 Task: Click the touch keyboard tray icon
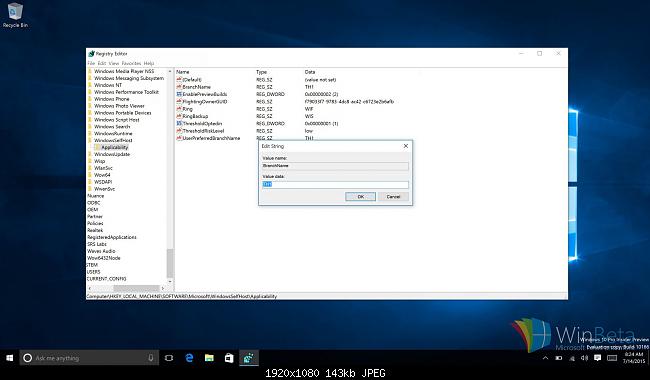612,358
